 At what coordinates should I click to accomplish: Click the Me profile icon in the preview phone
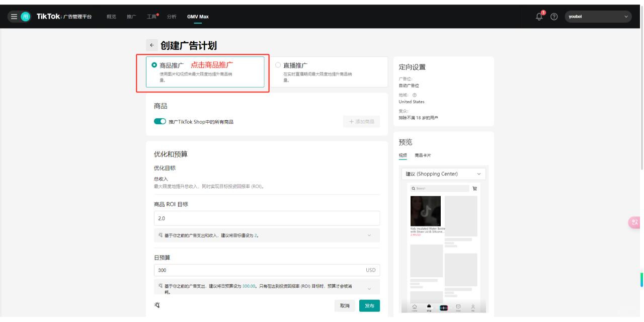pos(473,307)
